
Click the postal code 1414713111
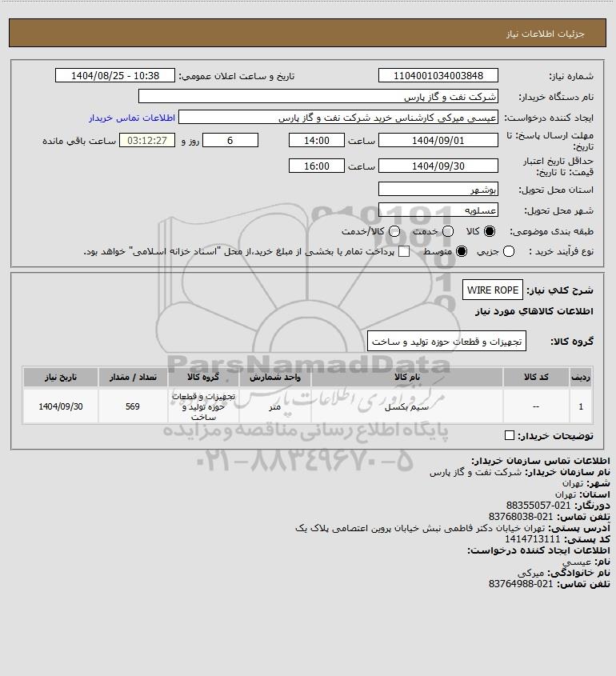tap(533, 539)
